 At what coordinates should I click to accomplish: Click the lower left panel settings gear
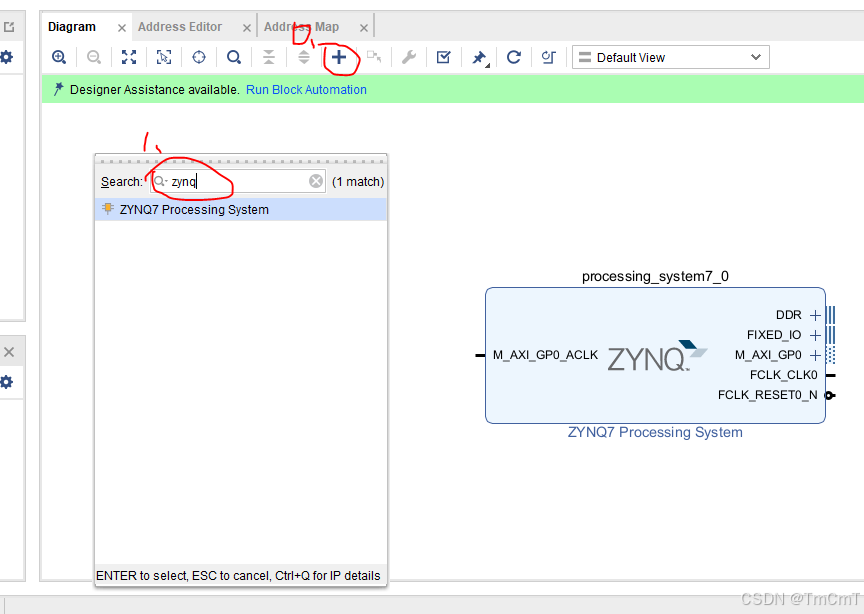point(7,382)
